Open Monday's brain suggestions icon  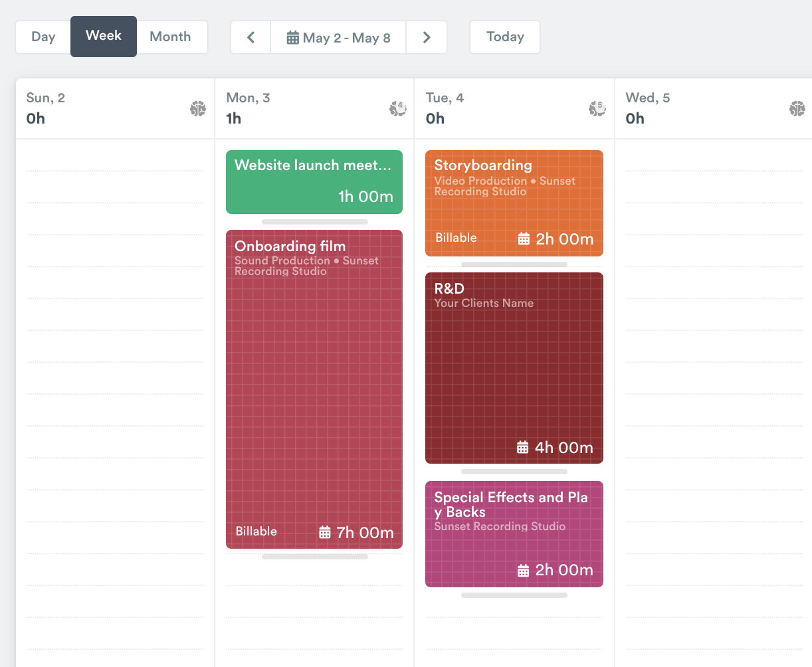(x=397, y=109)
